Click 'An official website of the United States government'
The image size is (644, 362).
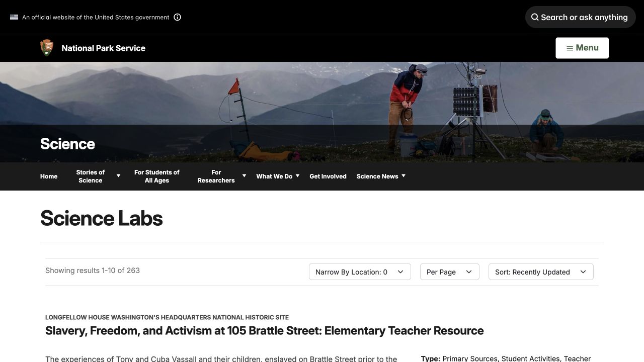pos(96,17)
